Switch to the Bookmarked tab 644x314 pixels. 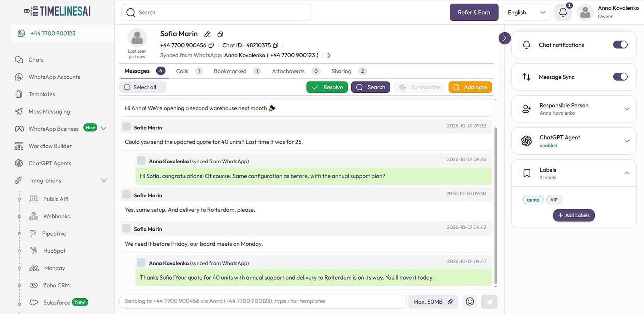coord(237,71)
